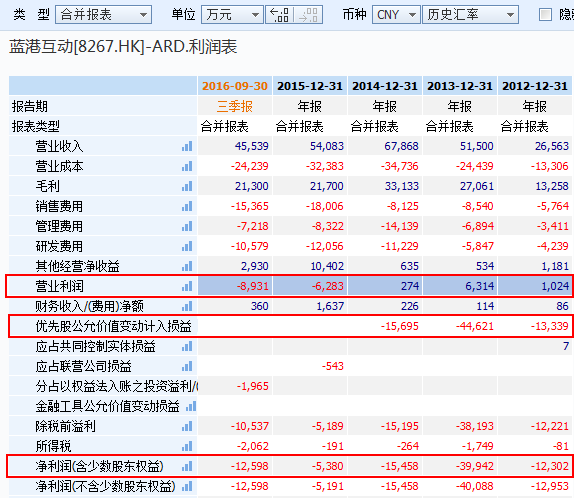Expand the CNY currency dropdown
Image resolution: width=574 pixels, height=498 pixels.
tap(396, 15)
